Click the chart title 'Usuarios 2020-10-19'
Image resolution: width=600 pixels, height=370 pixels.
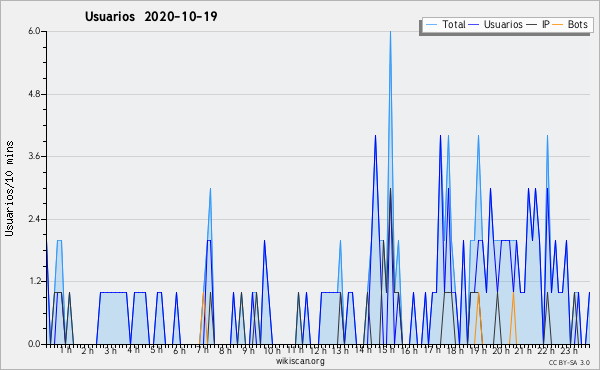[151, 16]
